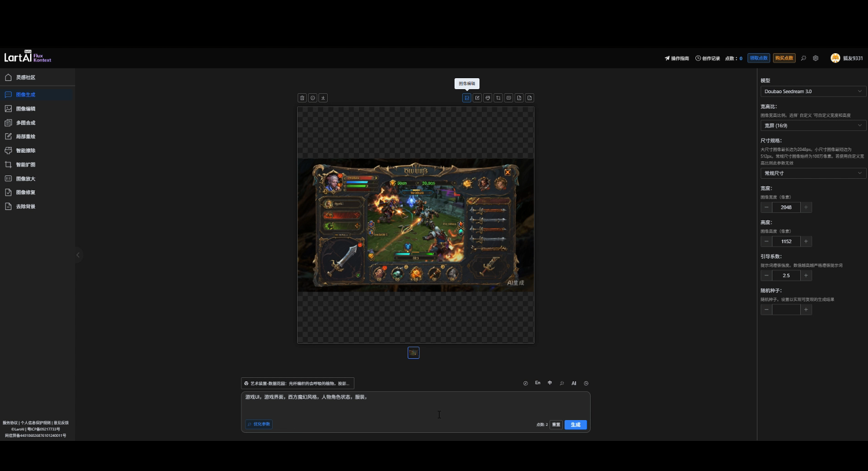The image size is (868, 471).
Task: Download the image with the download icon
Action: click(323, 98)
